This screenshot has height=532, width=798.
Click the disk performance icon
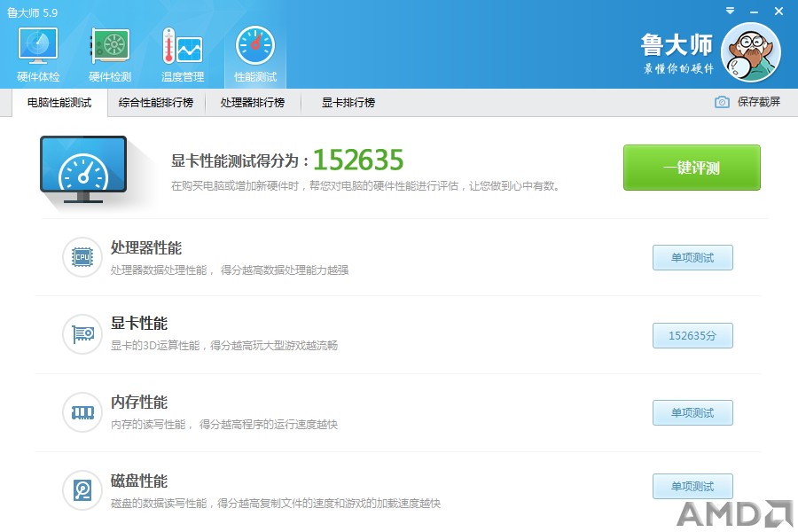82,490
